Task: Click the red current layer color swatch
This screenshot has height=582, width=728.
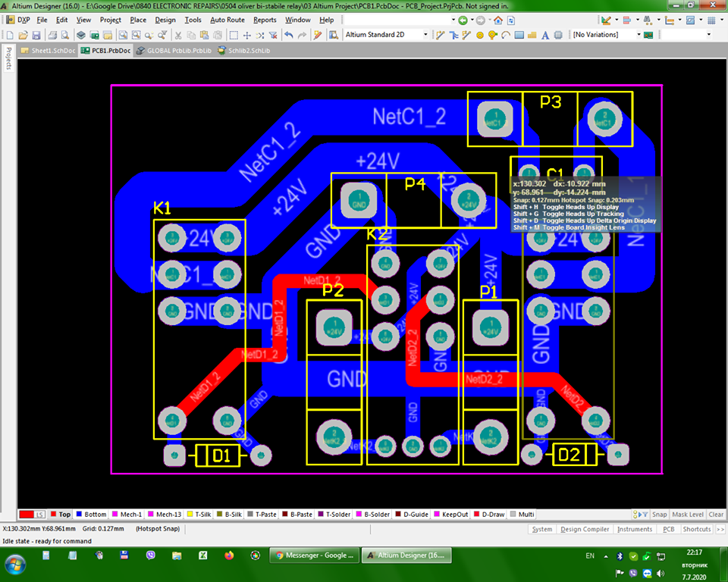Action: point(27,515)
